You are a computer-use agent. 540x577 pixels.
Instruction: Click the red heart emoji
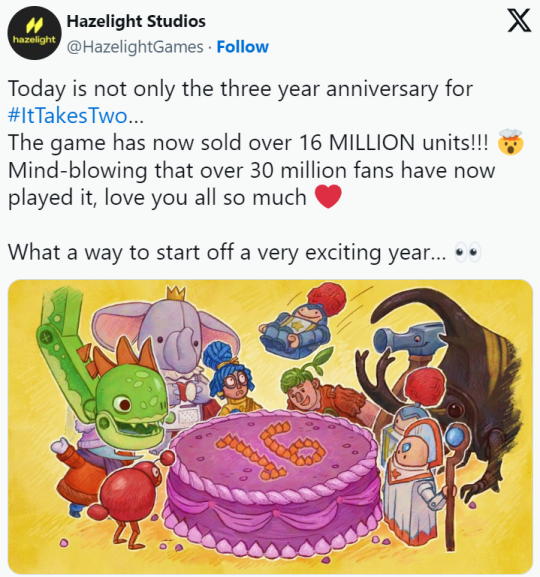328,197
